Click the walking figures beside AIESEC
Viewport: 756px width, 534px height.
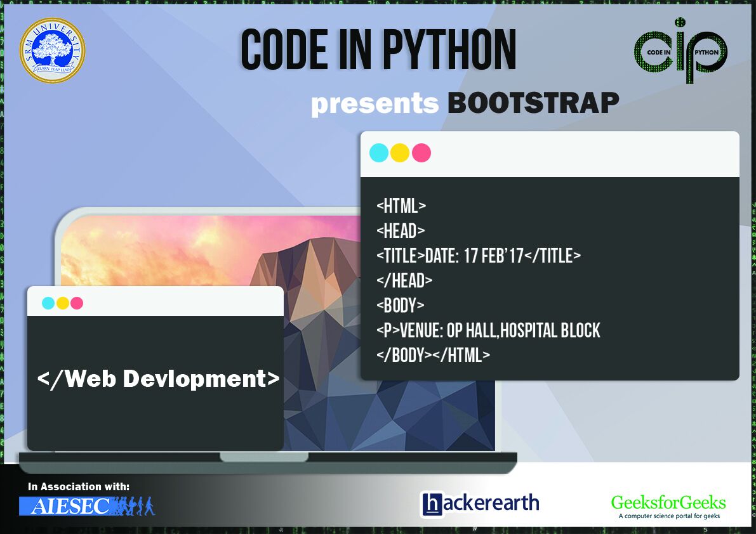pos(135,506)
